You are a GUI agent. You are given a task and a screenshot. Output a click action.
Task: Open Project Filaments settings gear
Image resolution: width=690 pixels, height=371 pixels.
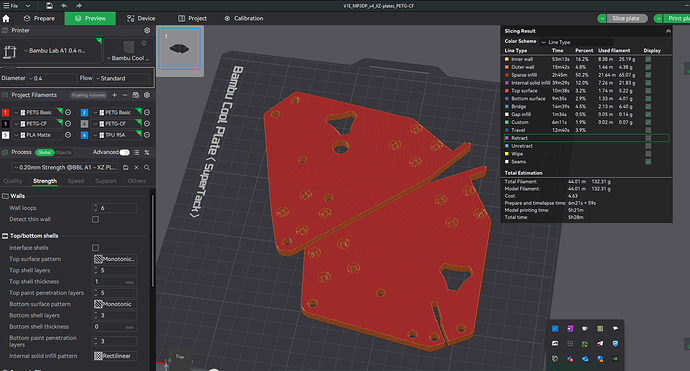(147, 95)
